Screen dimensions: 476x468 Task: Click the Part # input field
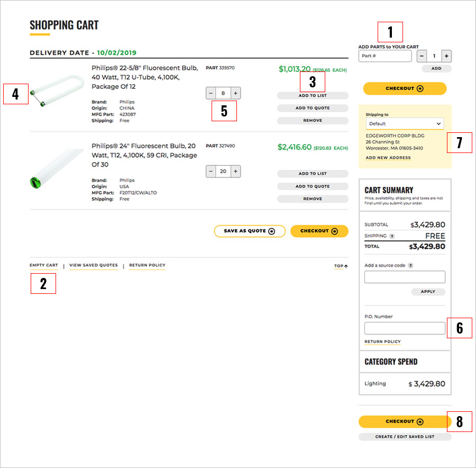click(385, 56)
